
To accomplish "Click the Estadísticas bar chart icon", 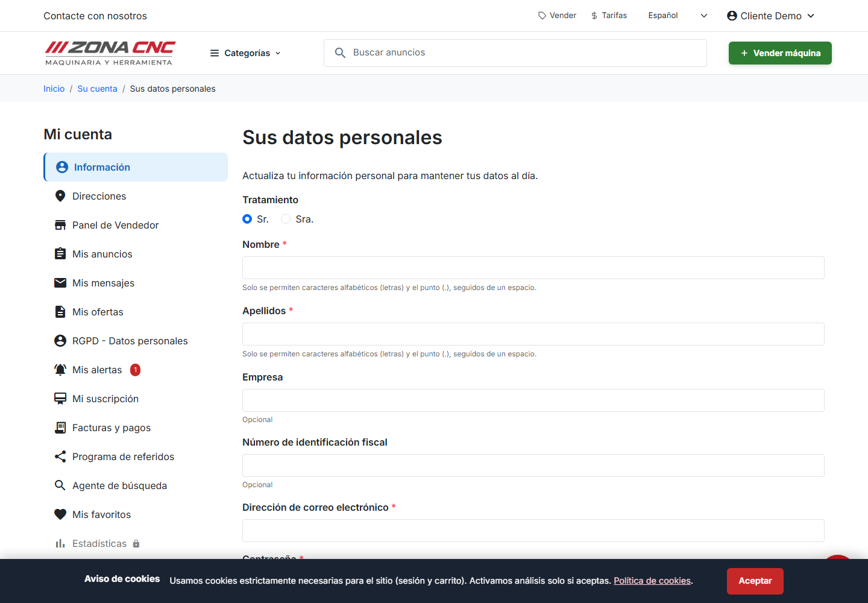I will click(60, 543).
